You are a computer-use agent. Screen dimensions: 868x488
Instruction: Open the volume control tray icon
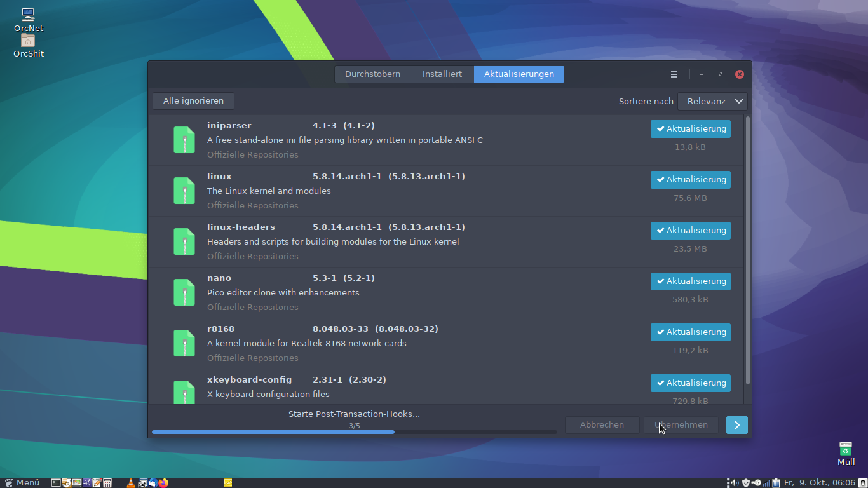(735, 483)
